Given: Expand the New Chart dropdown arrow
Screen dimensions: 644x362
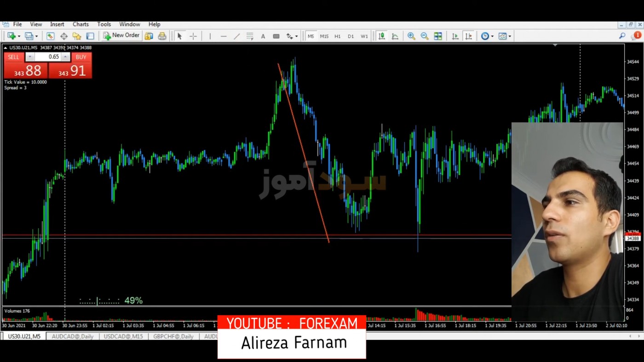Looking at the screenshot, I should pos(19,36).
